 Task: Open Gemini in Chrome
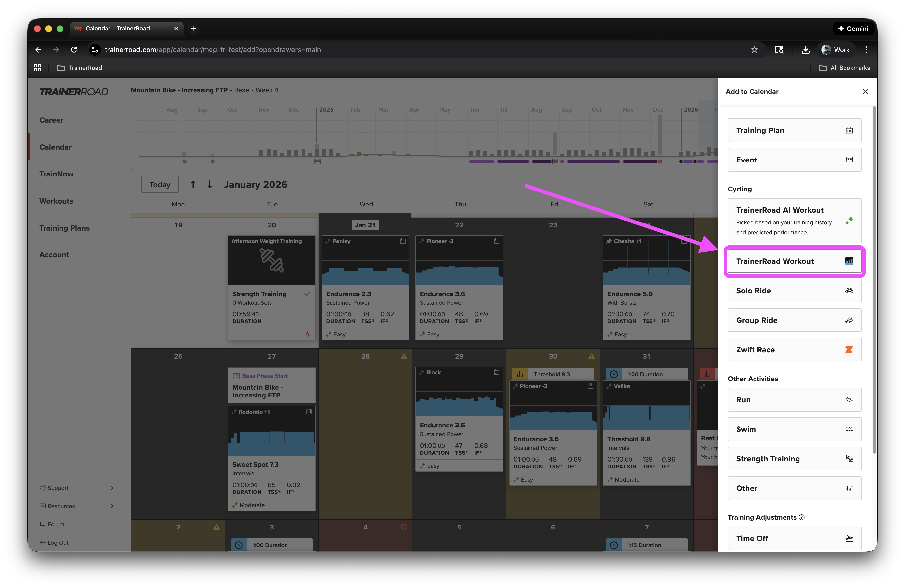point(853,29)
